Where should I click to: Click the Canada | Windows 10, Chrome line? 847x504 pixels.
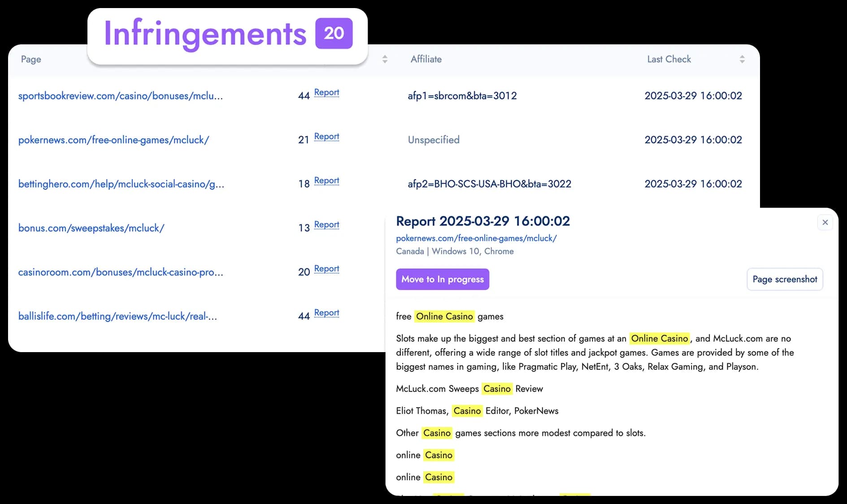(455, 251)
